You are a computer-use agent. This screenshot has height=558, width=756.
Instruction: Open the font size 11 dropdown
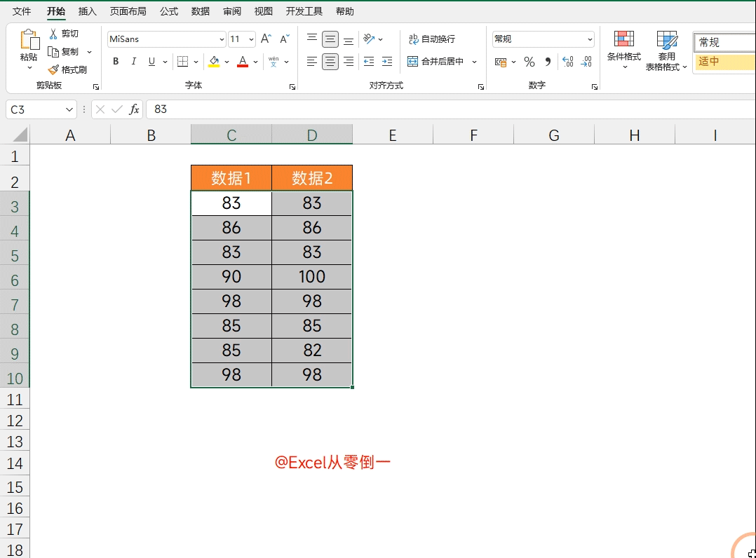click(251, 39)
